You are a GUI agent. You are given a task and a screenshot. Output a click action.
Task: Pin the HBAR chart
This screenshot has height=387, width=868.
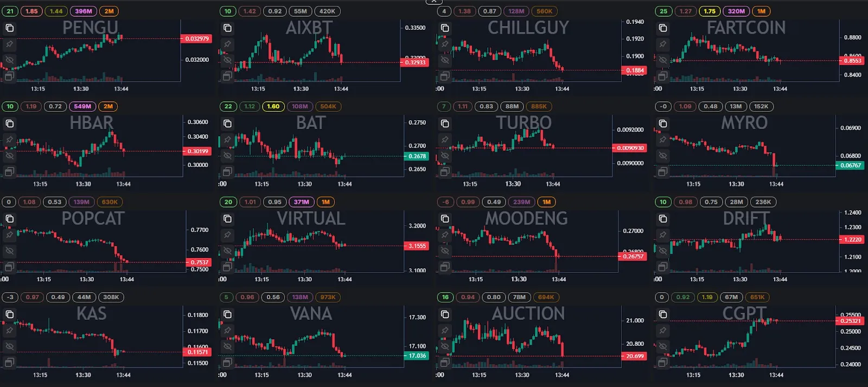9,140
